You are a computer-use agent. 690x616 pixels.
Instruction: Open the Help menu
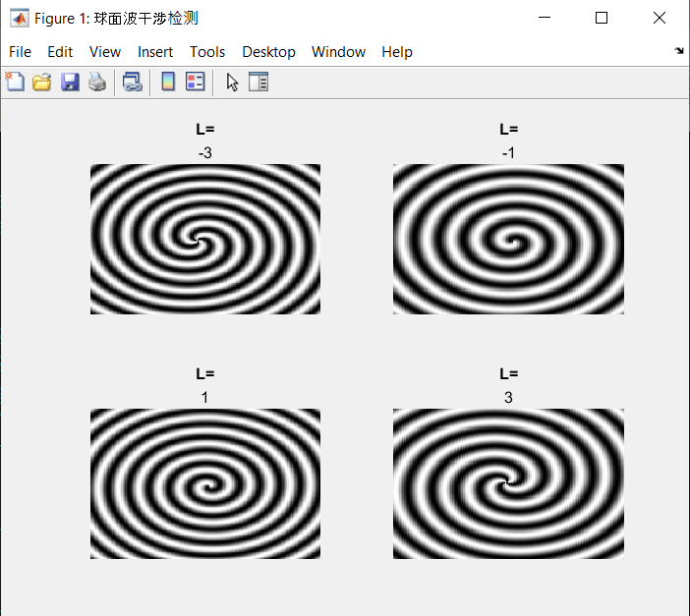click(397, 52)
